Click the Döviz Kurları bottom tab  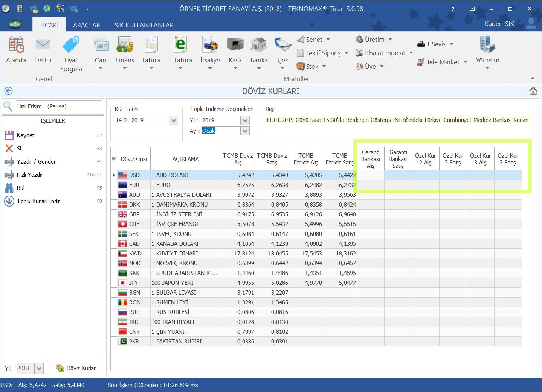coord(76,368)
